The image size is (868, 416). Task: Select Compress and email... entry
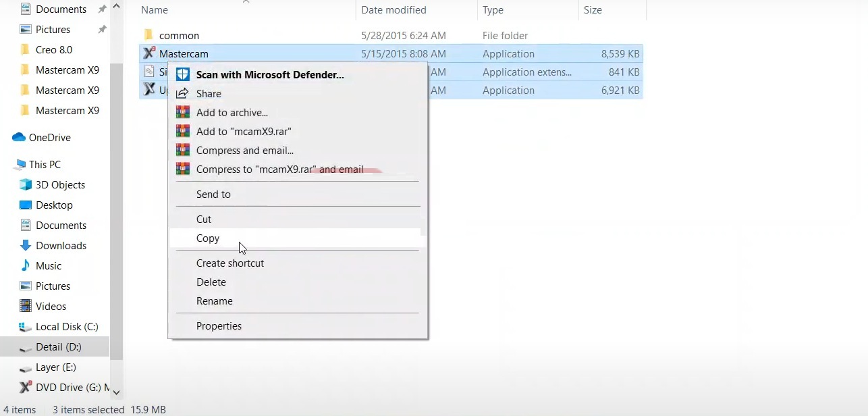point(245,151)
